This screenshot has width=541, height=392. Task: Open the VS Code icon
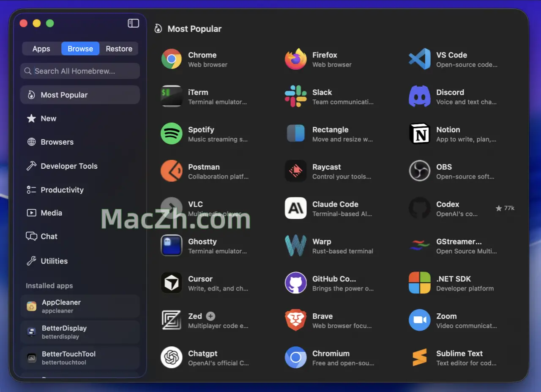click(420, 59)
